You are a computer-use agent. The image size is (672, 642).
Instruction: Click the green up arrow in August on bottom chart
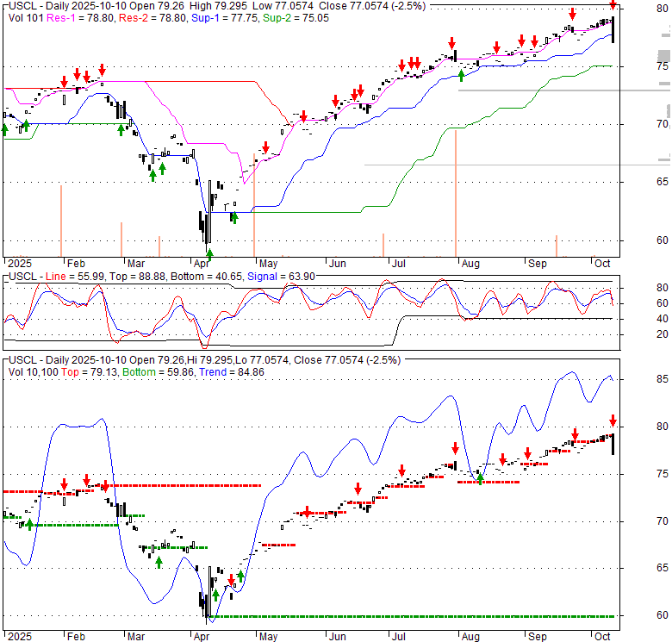(481, 477)
